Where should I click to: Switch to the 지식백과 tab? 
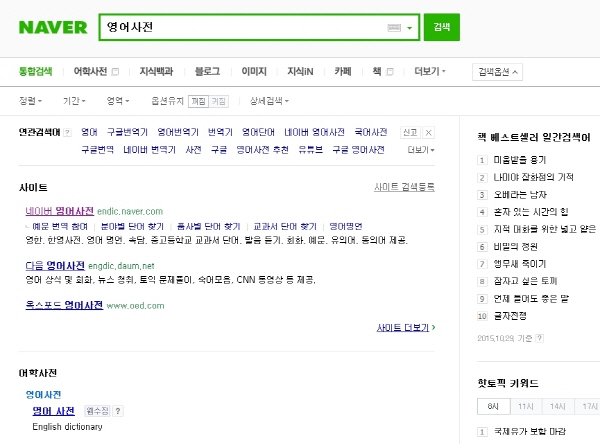click(x=156, y=72)
